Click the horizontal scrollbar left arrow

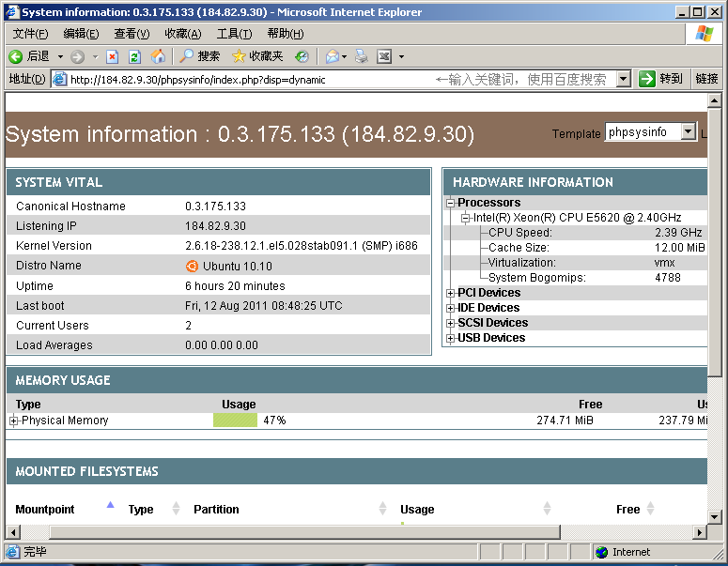13,531
